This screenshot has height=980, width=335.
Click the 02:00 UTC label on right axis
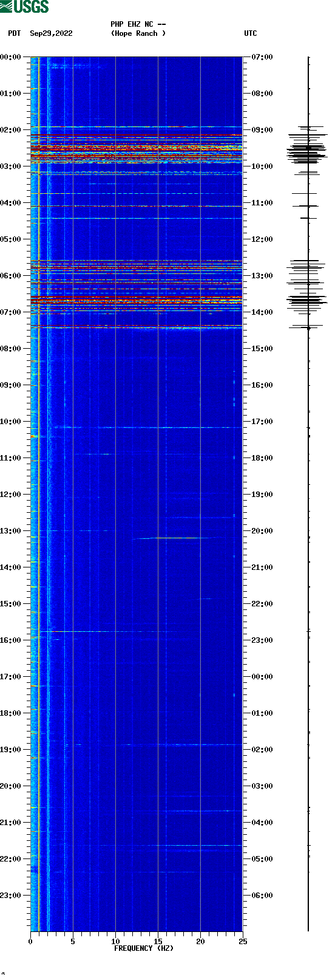pos(262,750)
